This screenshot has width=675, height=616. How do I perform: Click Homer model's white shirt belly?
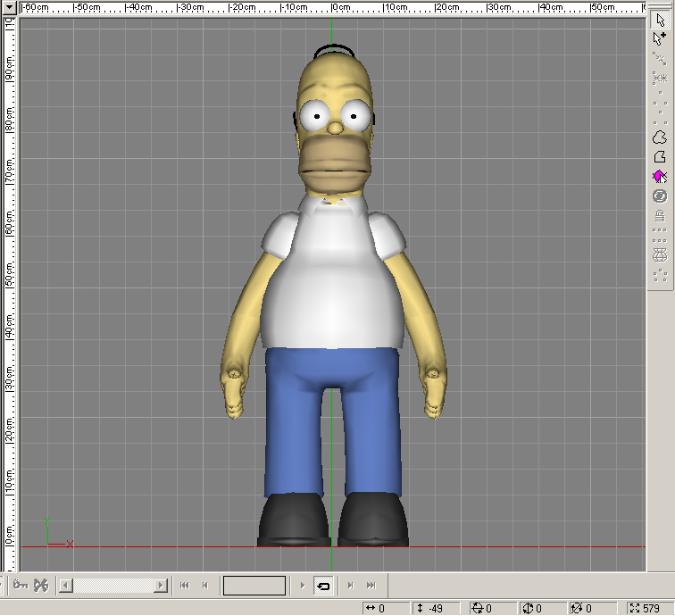point(332,302)
